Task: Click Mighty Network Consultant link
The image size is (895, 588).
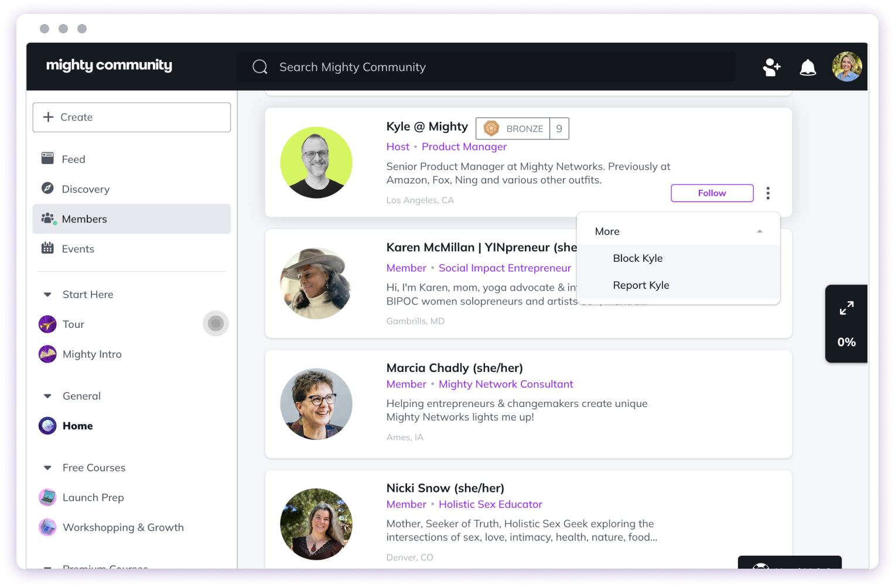Action: (505, 384)
